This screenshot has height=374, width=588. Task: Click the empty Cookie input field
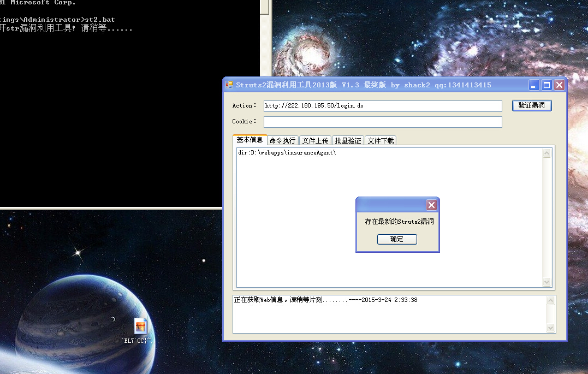click(x=383, y=122)
